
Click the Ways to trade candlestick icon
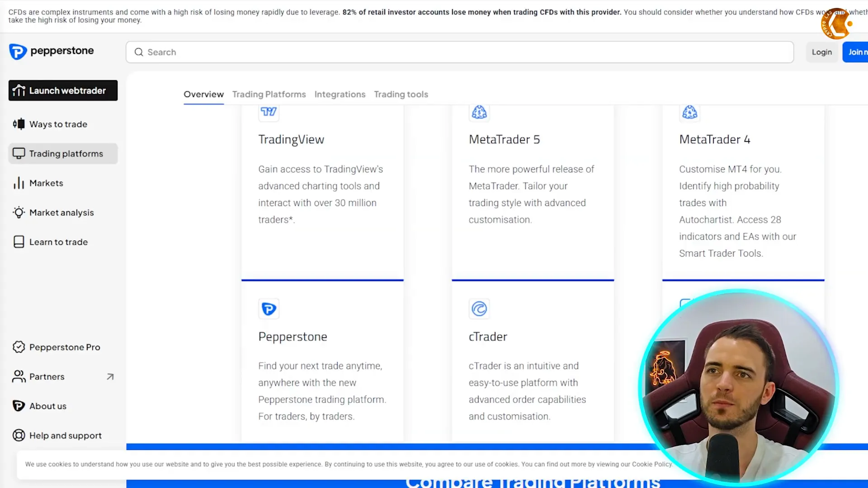point(19,124)
